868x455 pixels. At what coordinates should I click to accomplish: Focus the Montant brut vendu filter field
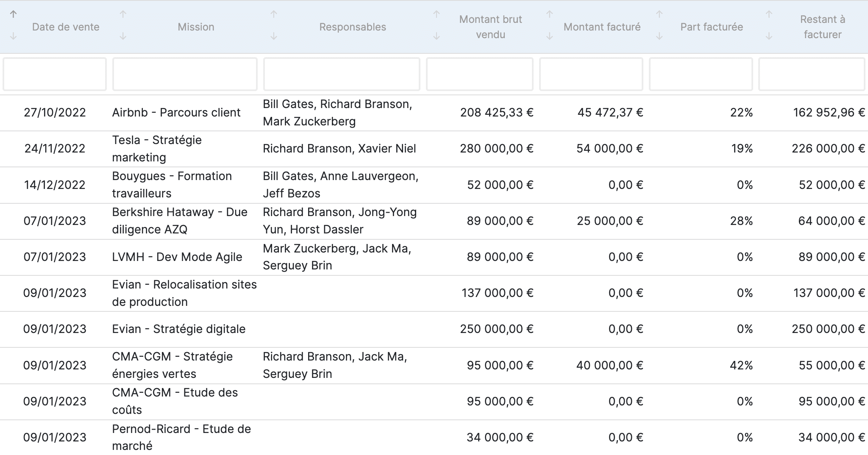point(480,74)
